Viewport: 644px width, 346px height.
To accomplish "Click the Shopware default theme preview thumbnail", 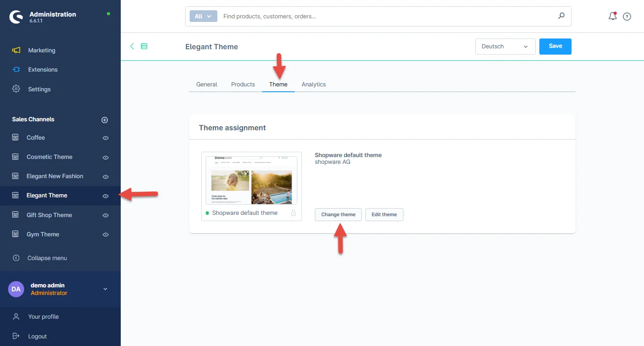I will pyautogui.click(x=251, y=180).
